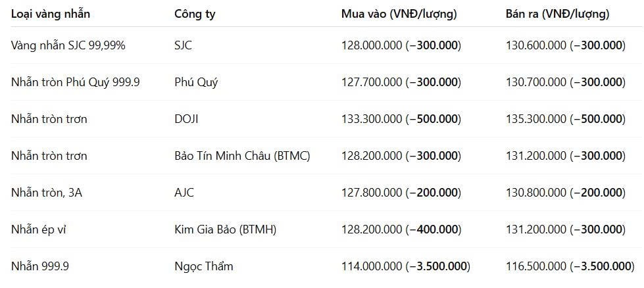Select the 'Vàng nhẫn SJC 99,99%' cell

pos(68,45)
